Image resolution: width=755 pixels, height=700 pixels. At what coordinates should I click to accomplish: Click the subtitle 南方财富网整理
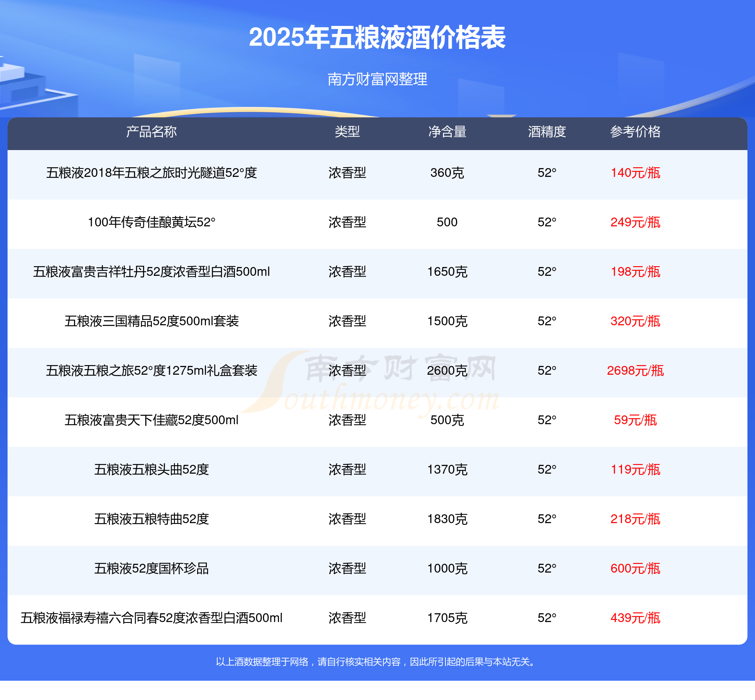point(377,79)
